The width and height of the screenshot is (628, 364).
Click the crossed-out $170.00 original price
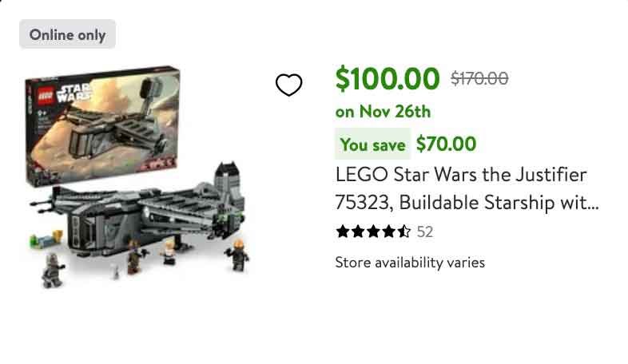click(x=479, y=78)
